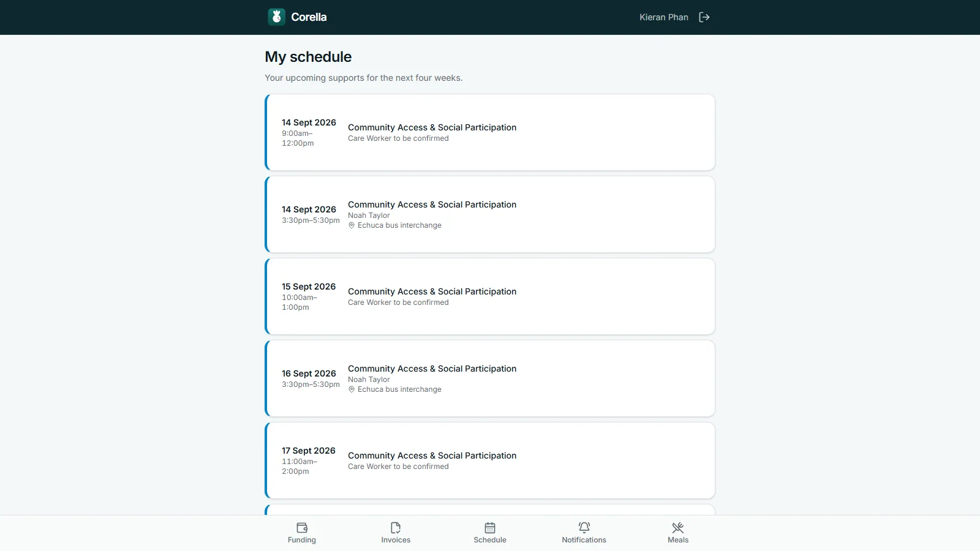Click 'Noah Taylor' on the 16 Sept card
Image resolution: width=980 pixels, height=551 pixels.
369,380
